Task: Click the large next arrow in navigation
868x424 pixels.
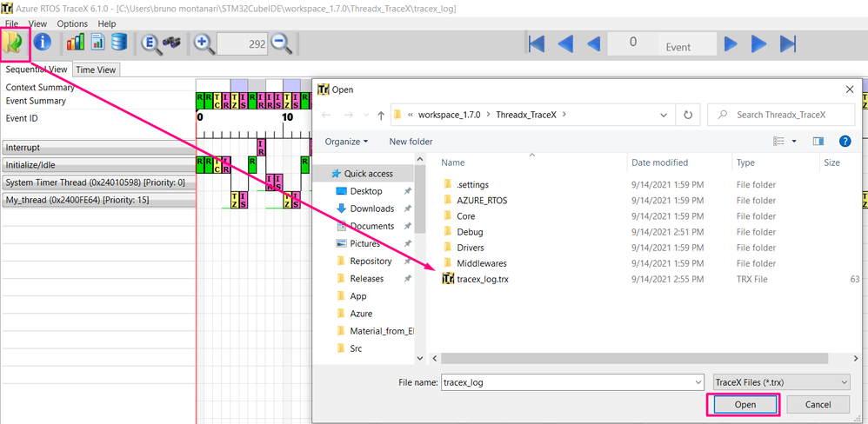Action: click(758, 43)
